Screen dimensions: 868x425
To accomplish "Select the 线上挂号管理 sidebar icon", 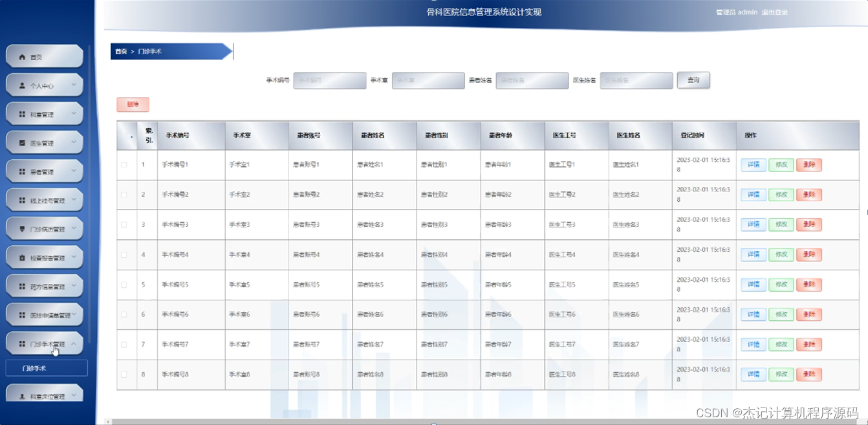I will [22, 201].
